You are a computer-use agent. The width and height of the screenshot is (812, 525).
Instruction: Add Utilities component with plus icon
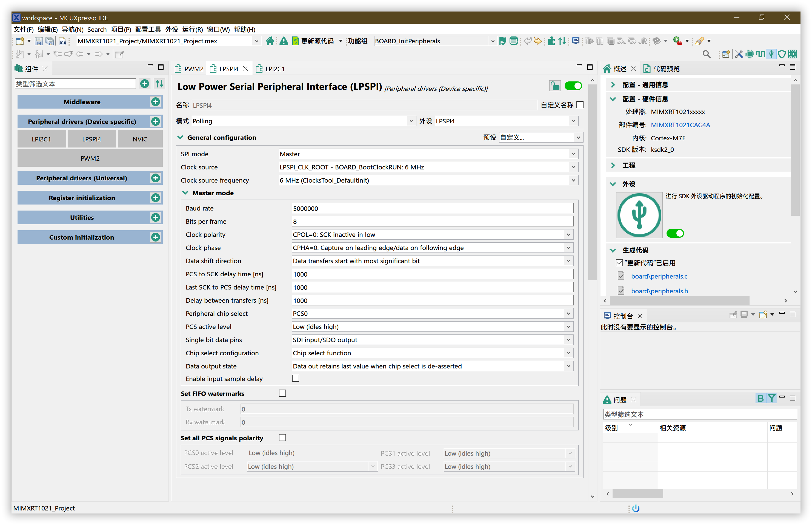(156, 217)
